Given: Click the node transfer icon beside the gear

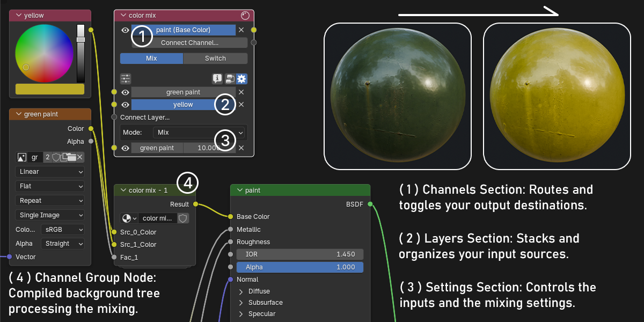Looking at the screenshot, I should (x=230, y=79).
